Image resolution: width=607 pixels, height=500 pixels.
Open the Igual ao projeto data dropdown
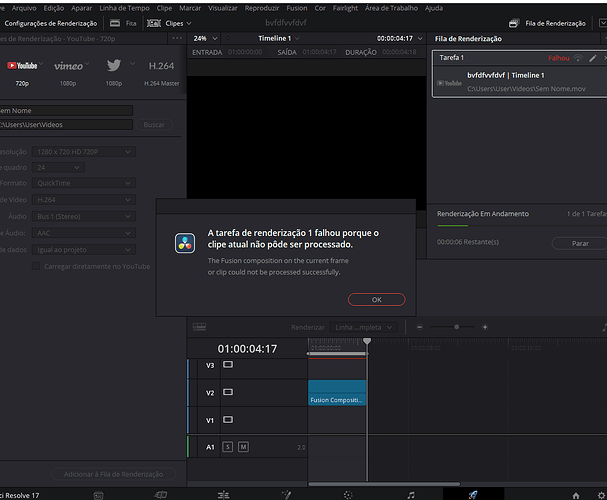[x=84, y=250]
